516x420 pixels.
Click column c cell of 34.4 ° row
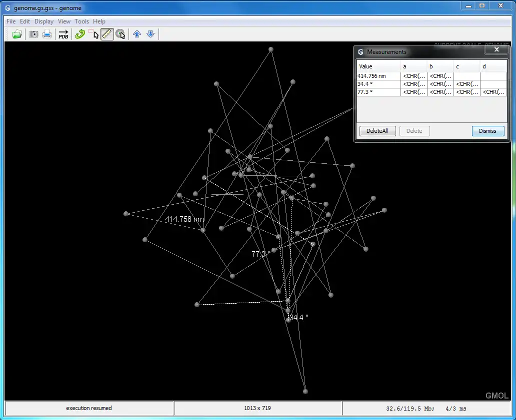click(x=466, y=84)
